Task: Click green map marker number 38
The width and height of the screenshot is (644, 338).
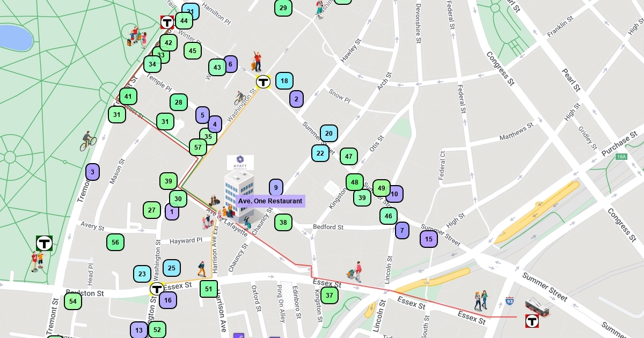Action: (x=283, y=222)
